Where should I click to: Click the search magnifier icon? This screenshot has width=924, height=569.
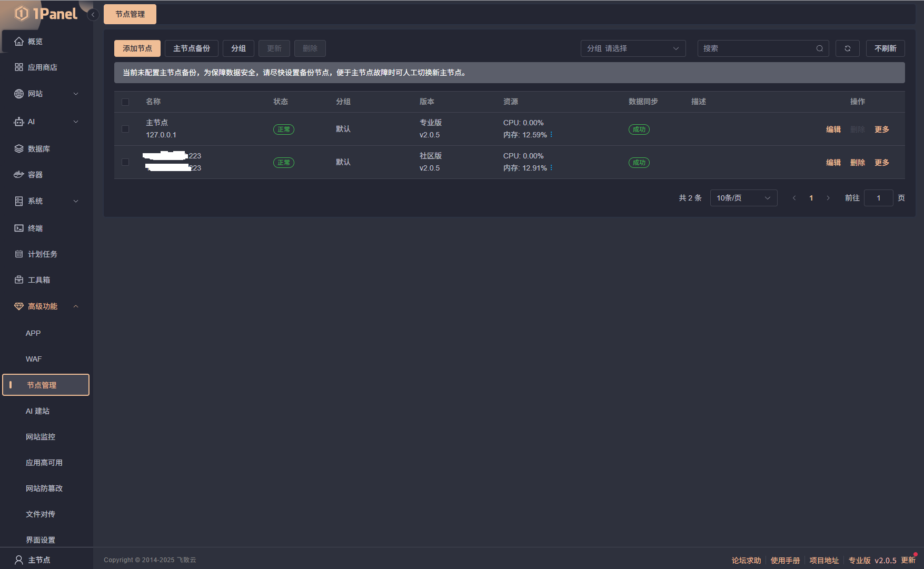pos(819,48)
